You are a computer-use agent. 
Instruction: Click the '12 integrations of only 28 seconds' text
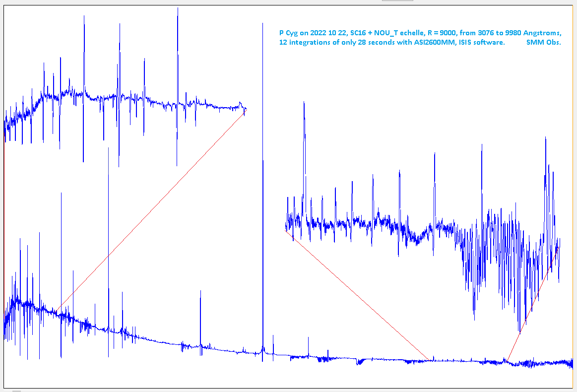click(337, 43)
